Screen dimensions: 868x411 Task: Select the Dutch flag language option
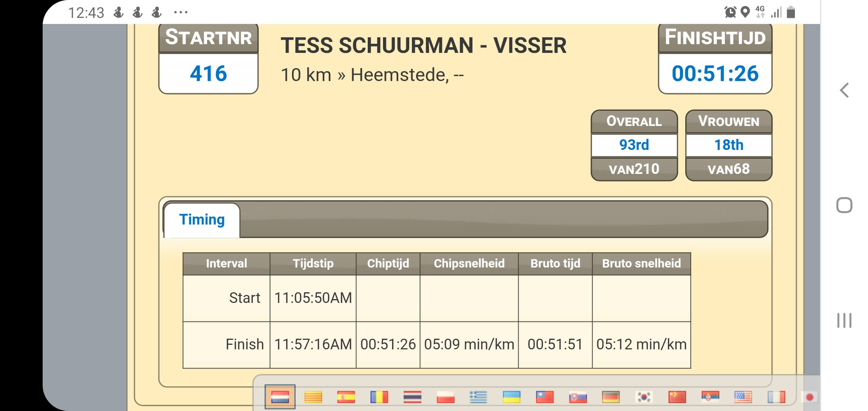tap(280, 397)
